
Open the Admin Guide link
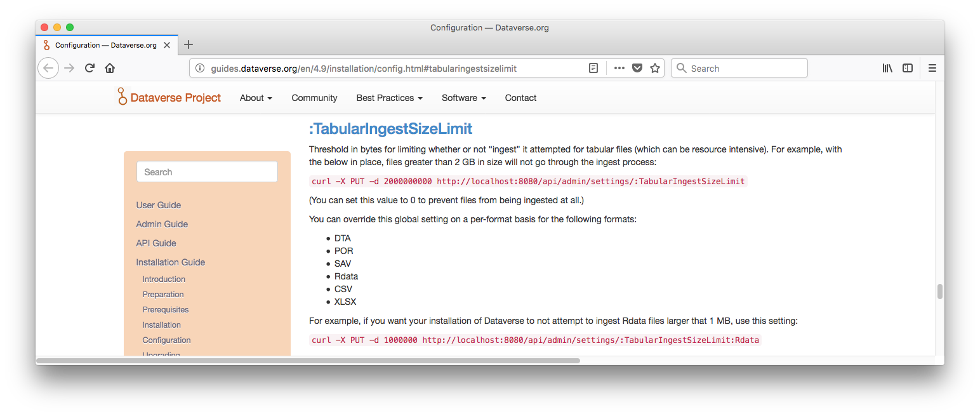(x=162, y=224)
